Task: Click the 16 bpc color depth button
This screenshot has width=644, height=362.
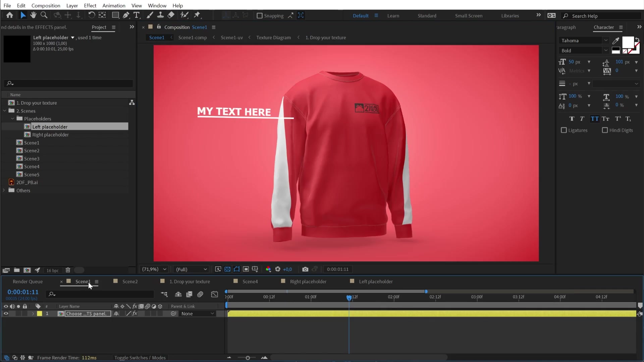Action: tap(52, 270)
